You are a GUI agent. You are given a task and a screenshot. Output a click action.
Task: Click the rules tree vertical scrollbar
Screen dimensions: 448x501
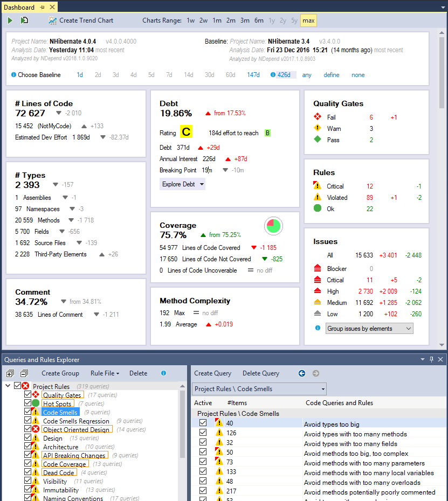(x=182, y=425)
